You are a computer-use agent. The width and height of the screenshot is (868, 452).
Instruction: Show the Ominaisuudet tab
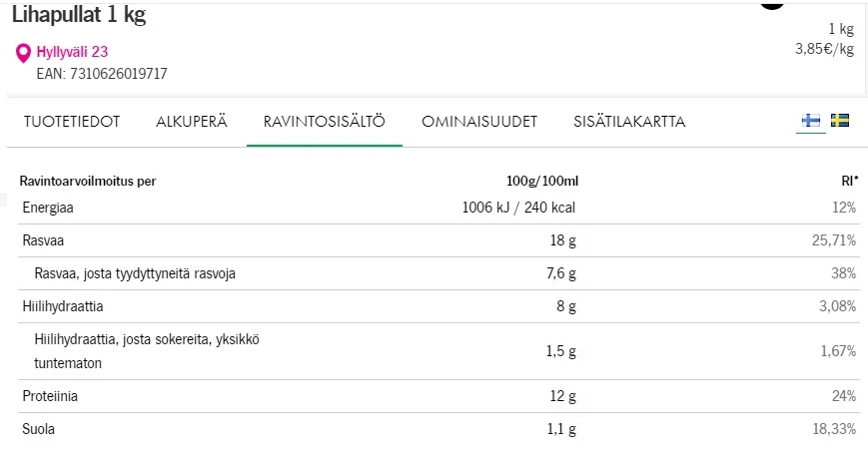coord(479,122)
